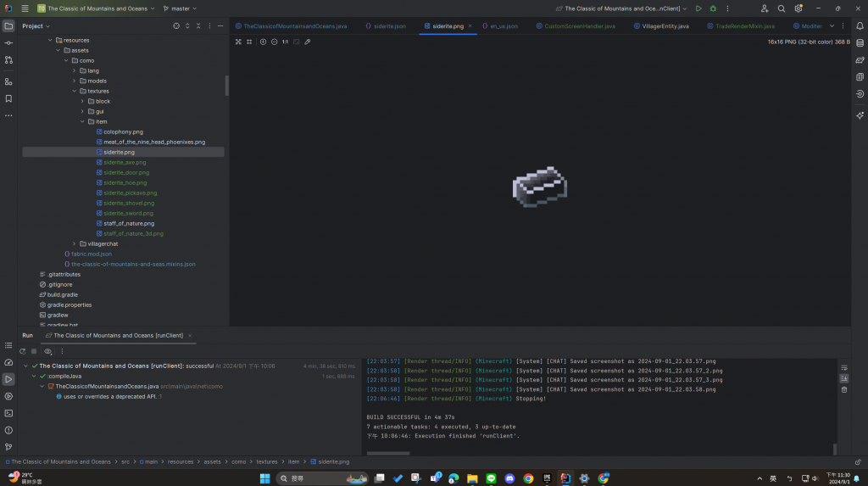Open the Bookmarks tool window

(x=8, y=98)
